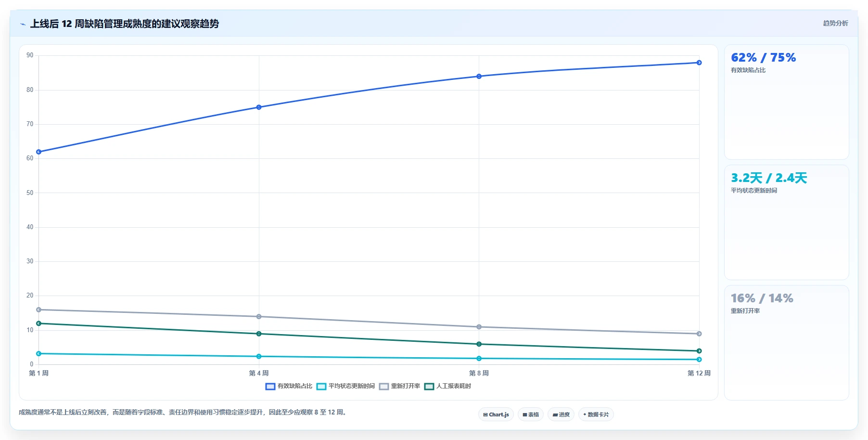Click the trend icon beside the panel title
Screen dimensions: 868x440
[23, 24]
